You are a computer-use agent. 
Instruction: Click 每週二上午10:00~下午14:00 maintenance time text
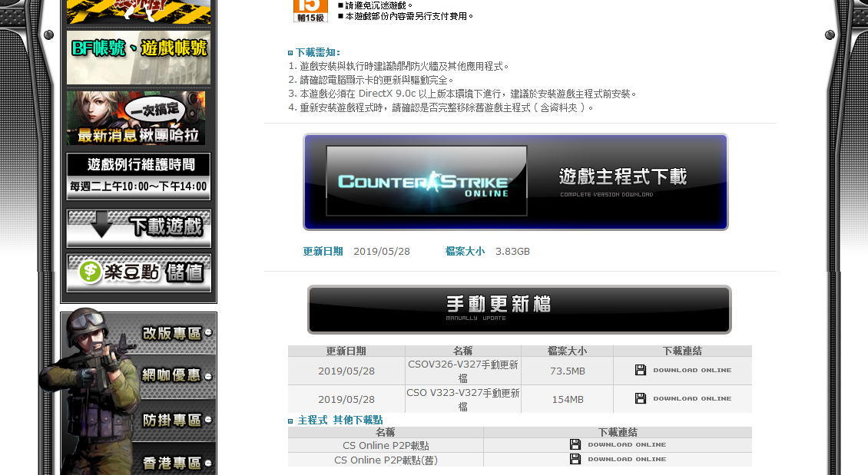point(138,187)
